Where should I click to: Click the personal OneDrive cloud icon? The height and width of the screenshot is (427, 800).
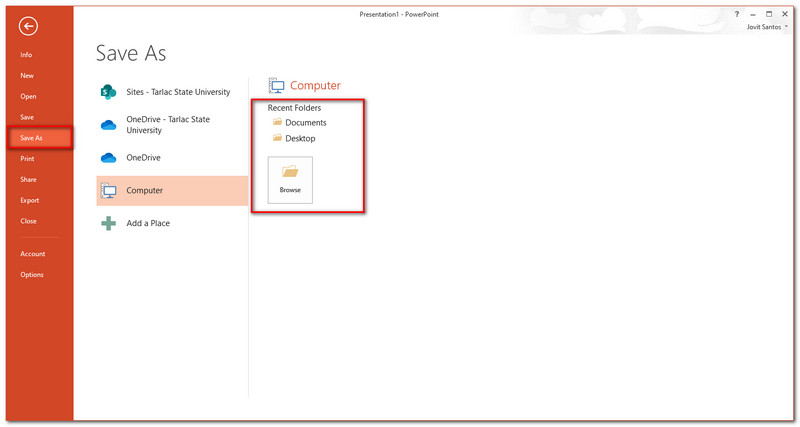[x=108, y=158]
